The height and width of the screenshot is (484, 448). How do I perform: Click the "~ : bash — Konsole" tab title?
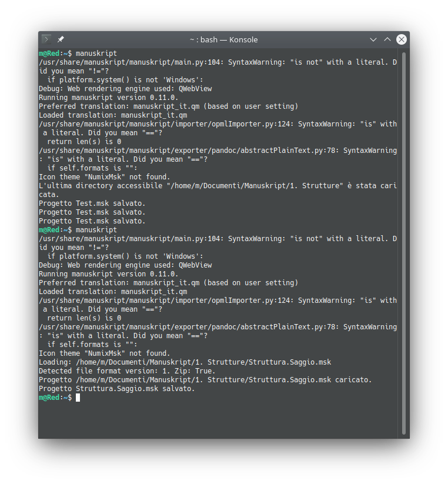click(224, 39)
